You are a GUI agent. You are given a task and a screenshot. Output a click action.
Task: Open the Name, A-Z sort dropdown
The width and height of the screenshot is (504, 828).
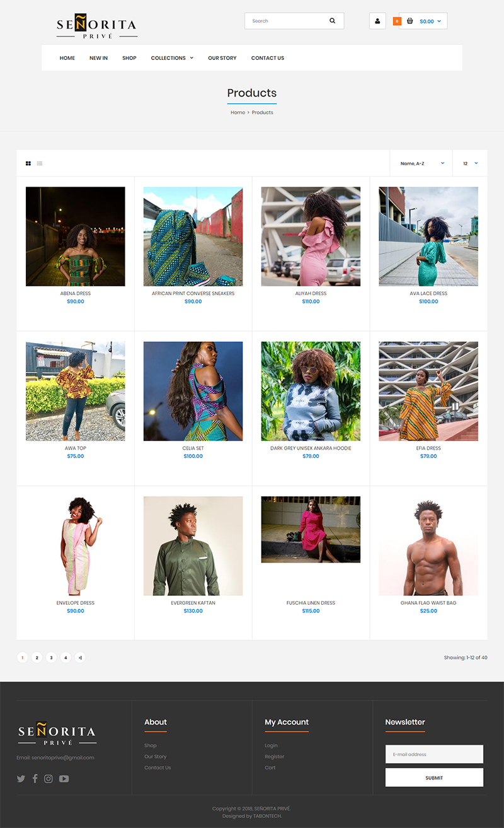421,163
